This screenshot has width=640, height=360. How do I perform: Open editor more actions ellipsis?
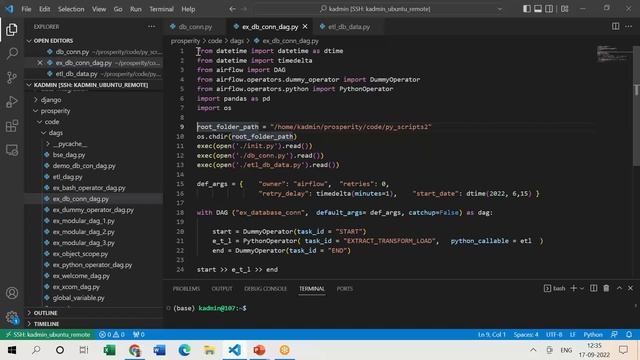629,27
